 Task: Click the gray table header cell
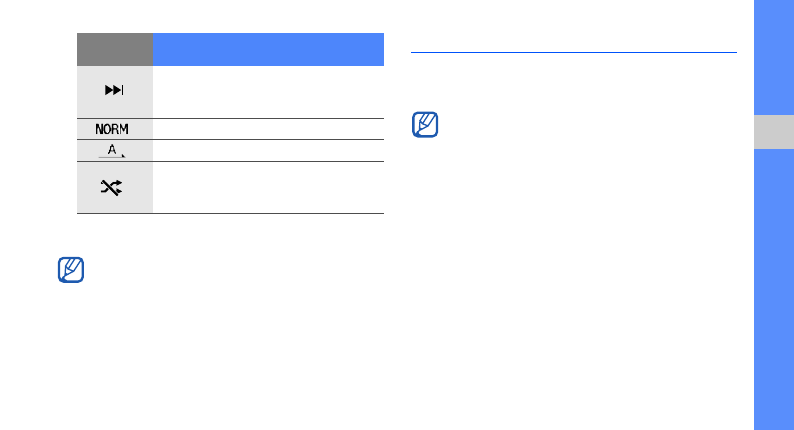click(x=115, y=49)
